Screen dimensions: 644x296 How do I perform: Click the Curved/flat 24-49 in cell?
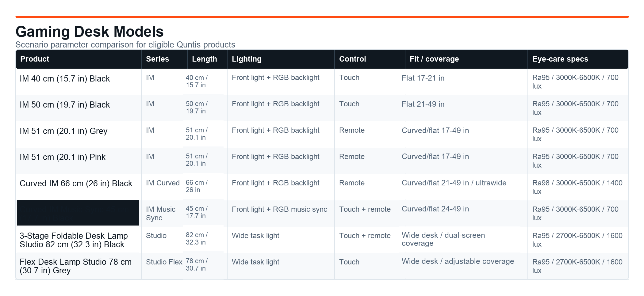[x=435, y=209]
